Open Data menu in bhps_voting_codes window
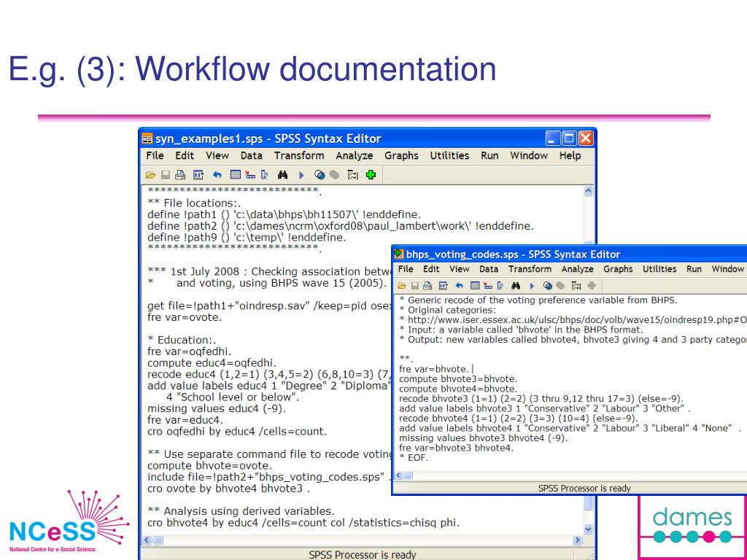Image resolution: width=747 pixels, height=560 pixels. tap(489, 269)
